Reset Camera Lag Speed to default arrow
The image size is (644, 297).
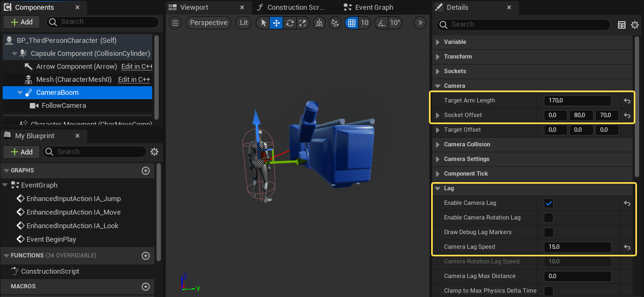coord(627,247)
